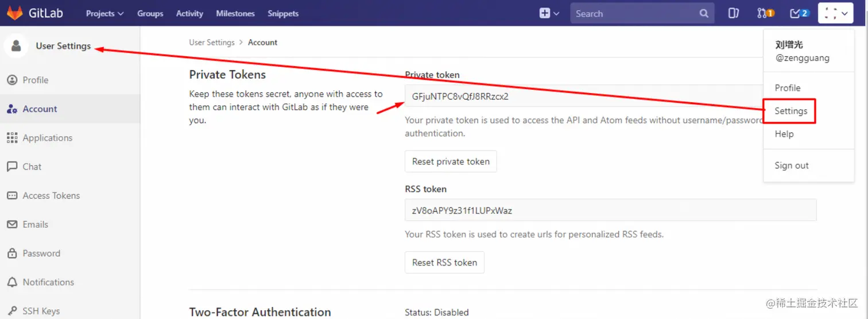The height and width of the screenshot is (319, 868).
Task: Toggle the user avatar dropdown
Action: [835, 13]
